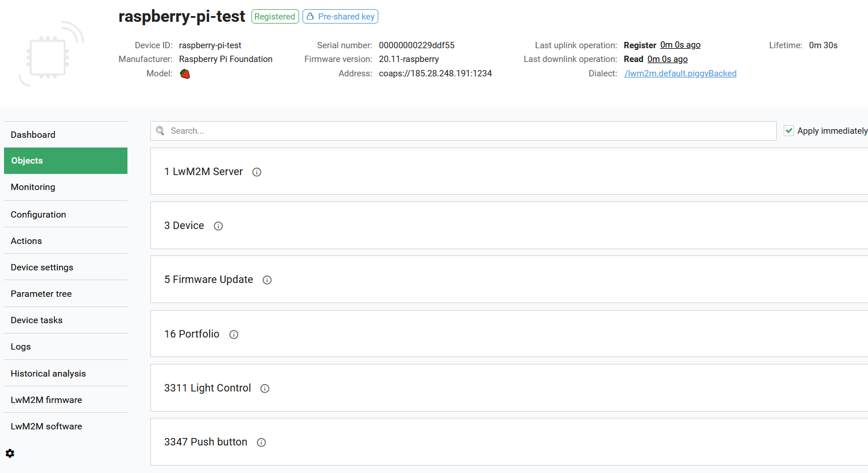
Task: Select Objects in the sidebar
Action: pyautogui.click(x=65, y=161)
